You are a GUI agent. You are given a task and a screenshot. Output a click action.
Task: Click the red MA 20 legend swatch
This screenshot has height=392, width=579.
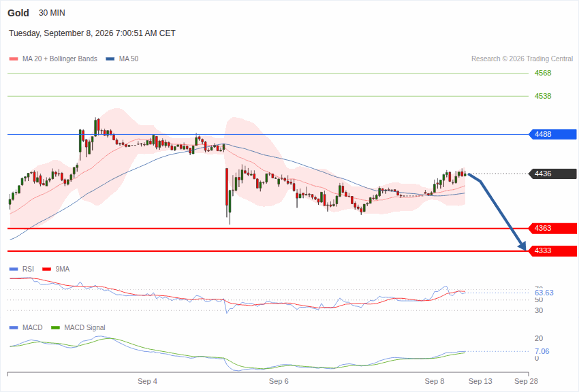point(14,59)
